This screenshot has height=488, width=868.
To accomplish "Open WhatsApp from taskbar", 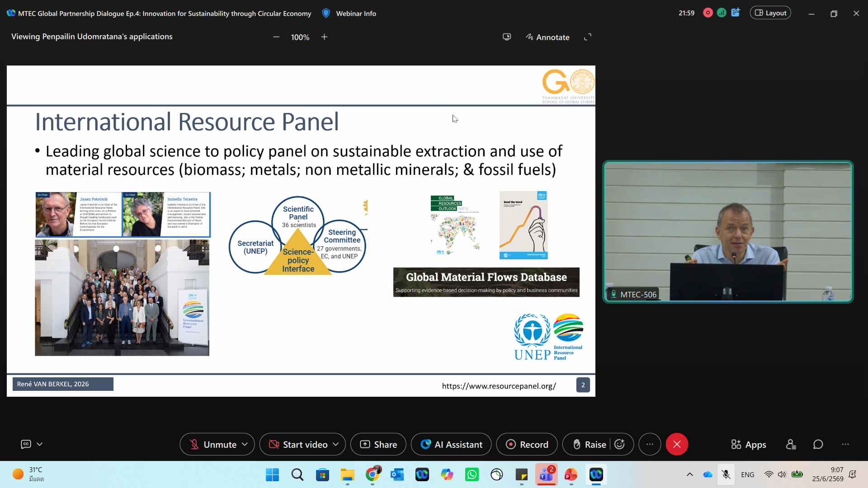I will point(472,474).
